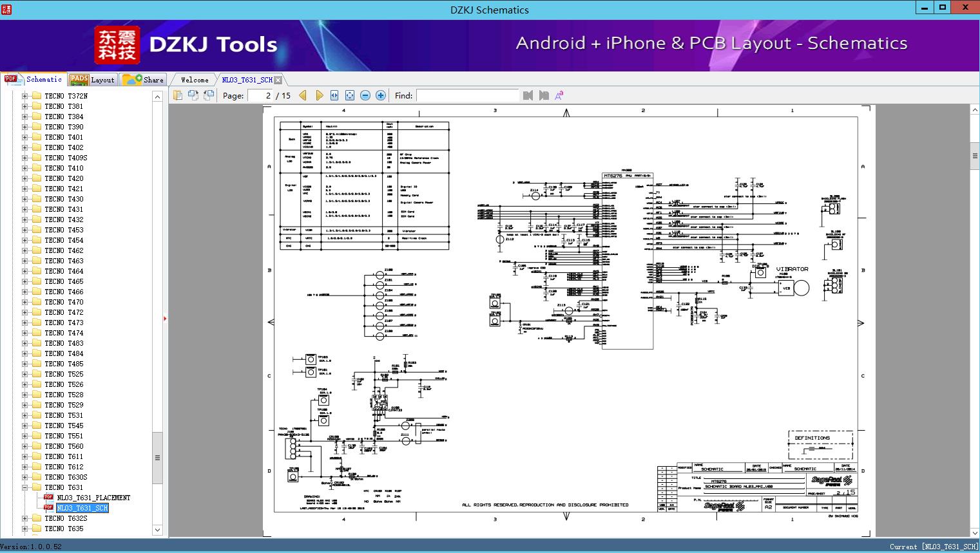Click the copy page icon in PDF toolbar
This screenshot has height=553, width=980.
(x=178, y=95)
